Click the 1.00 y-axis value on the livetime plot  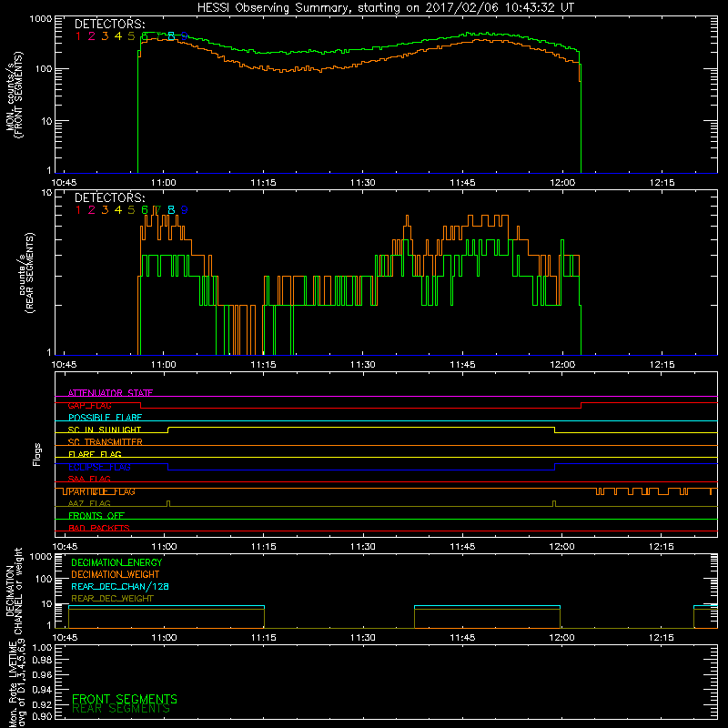pos(42,648)
